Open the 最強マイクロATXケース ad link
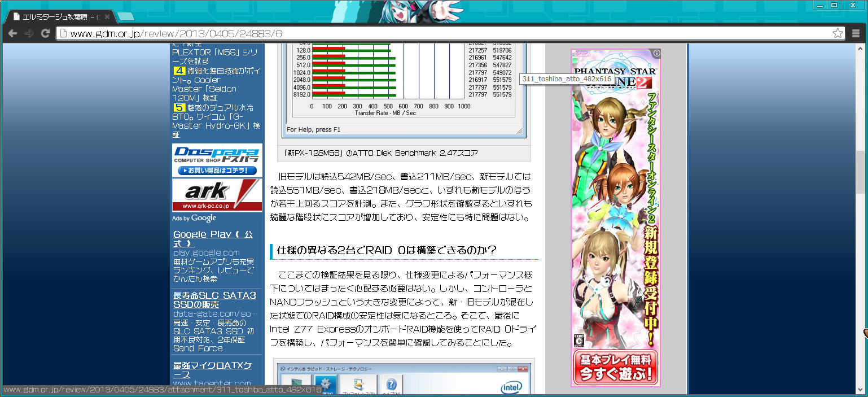868x397 pixels. pyautogui.click(x=212, y=370)
